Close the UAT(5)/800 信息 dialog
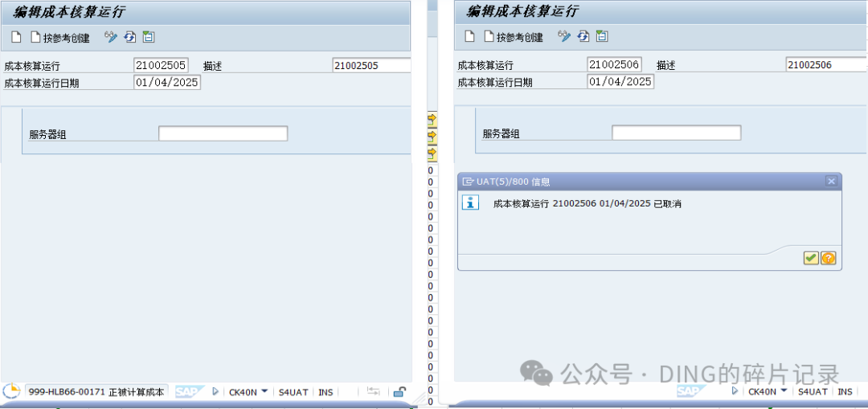Viewport: 868px width, 409px height. tap(830, 182)
